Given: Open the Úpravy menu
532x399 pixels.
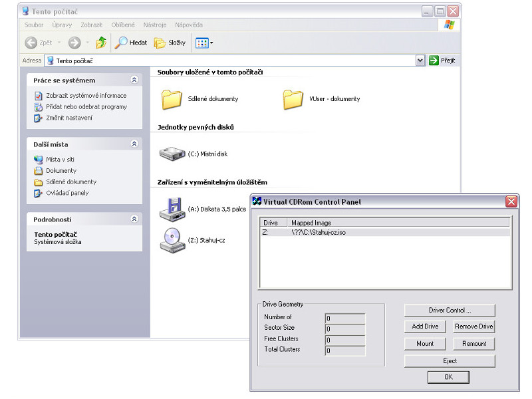Looking at the screenshot, I should [62, 25].
